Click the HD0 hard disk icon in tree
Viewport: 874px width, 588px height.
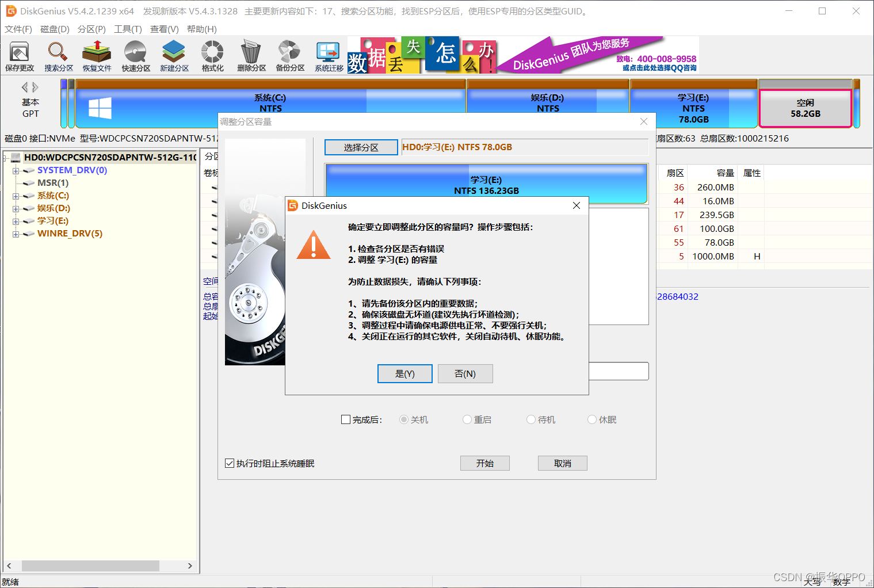16,157
